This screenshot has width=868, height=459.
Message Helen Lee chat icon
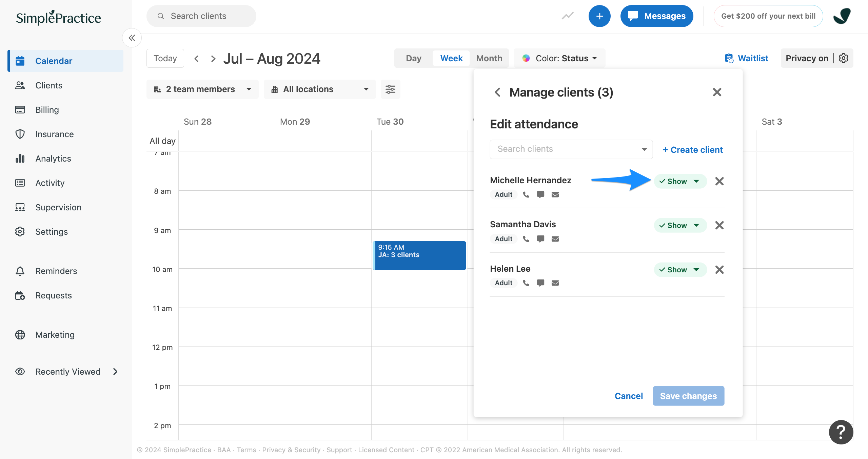540,283
